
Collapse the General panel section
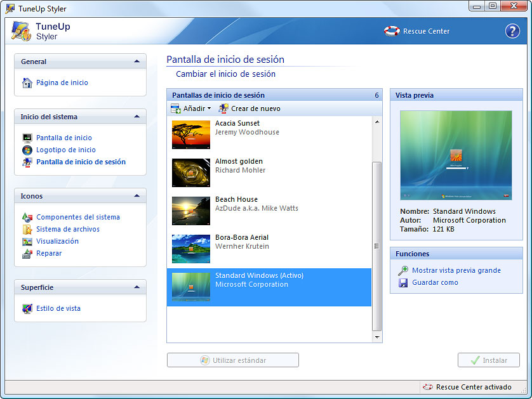(136, 62)
